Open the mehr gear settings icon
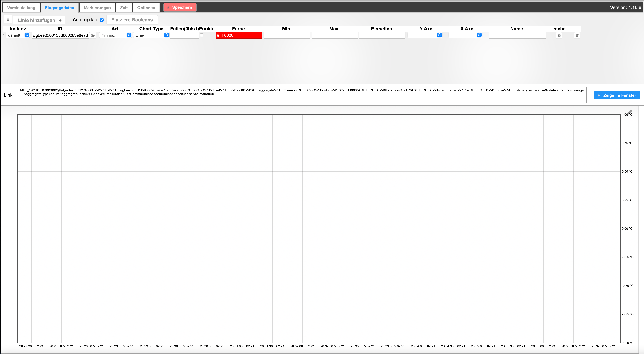 click(x=559, y=36)
